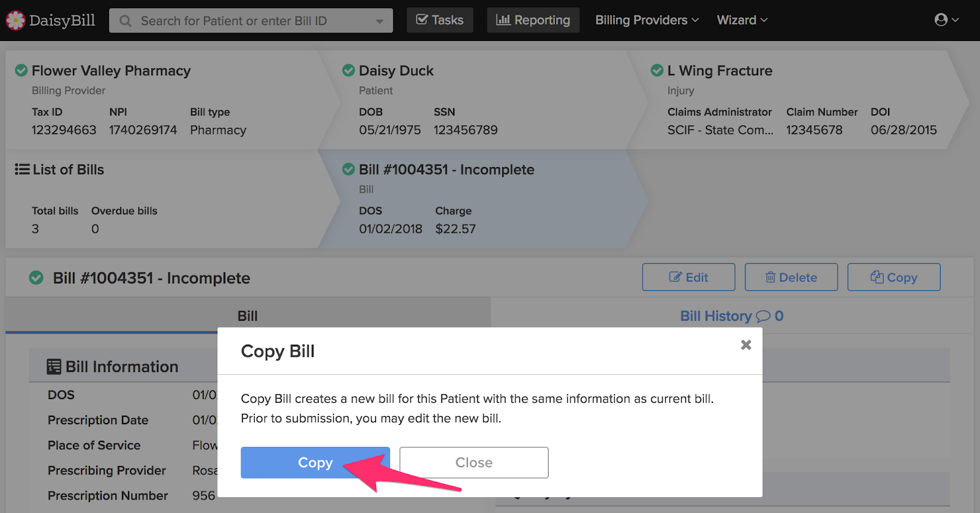Open the search field dropdown arrow
The width and height of the screenshot is (980, 513).
380,21
